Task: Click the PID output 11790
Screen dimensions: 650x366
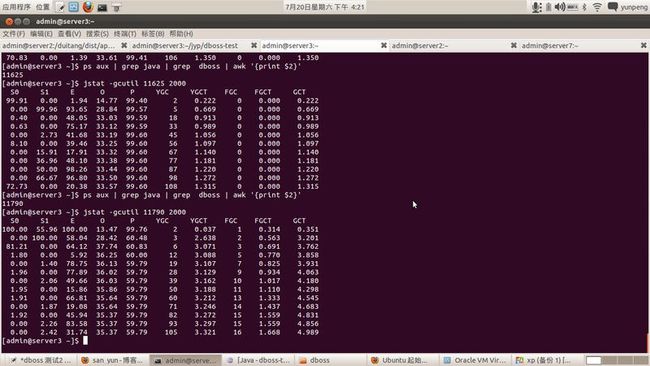Action: (x=12, y=204)
